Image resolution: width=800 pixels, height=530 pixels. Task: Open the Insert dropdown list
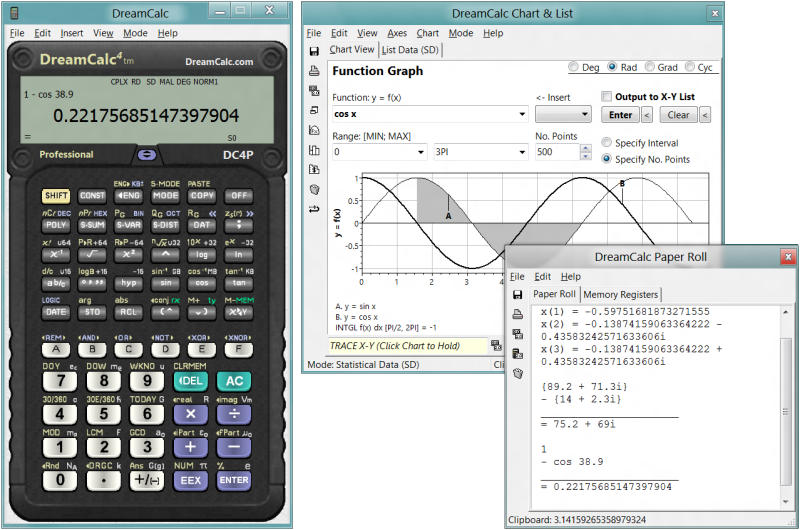(563, 114)
